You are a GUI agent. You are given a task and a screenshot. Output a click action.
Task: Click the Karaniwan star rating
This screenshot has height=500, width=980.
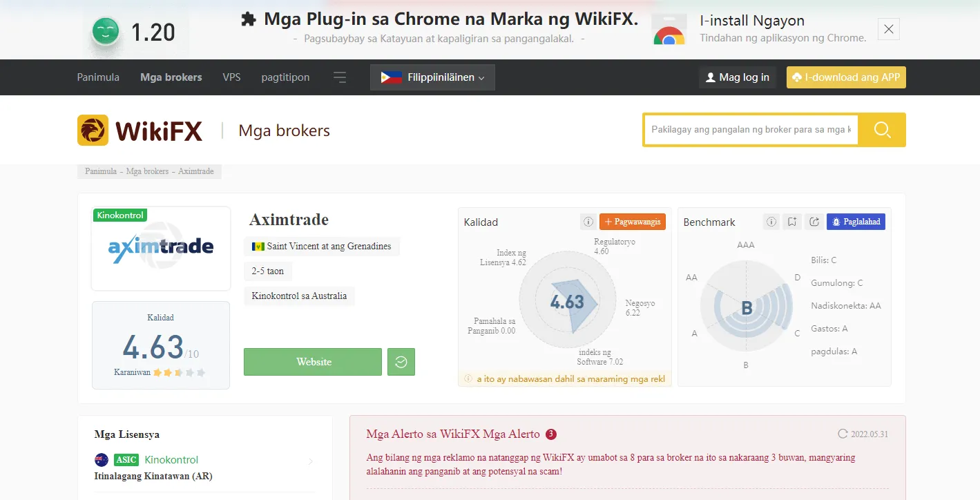tap(180, 372)
